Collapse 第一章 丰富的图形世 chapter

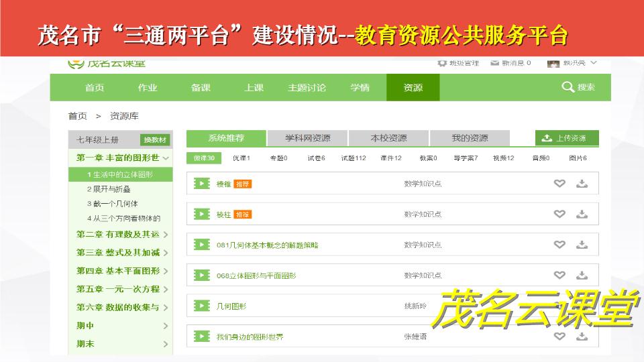click(x=166, y=158)
